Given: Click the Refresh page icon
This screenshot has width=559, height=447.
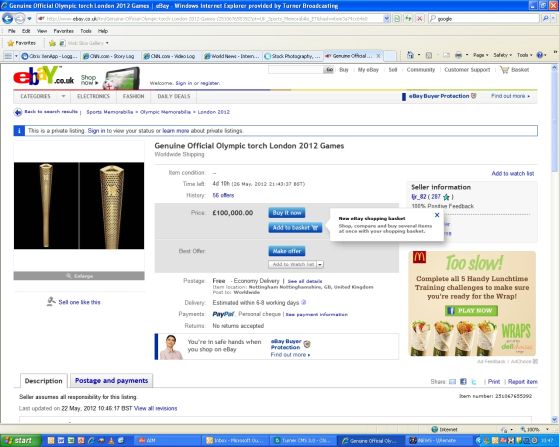Looking at the screenshot, I should point(408,19).
